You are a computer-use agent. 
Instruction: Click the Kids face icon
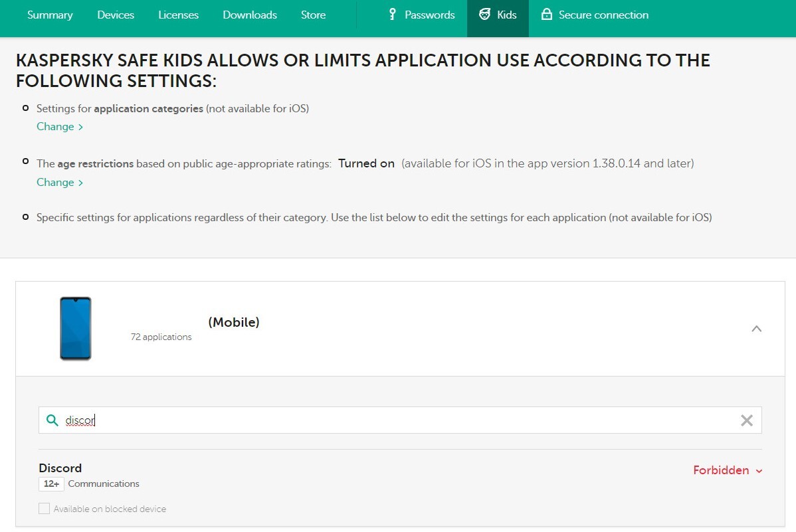[x=485, y=15]
